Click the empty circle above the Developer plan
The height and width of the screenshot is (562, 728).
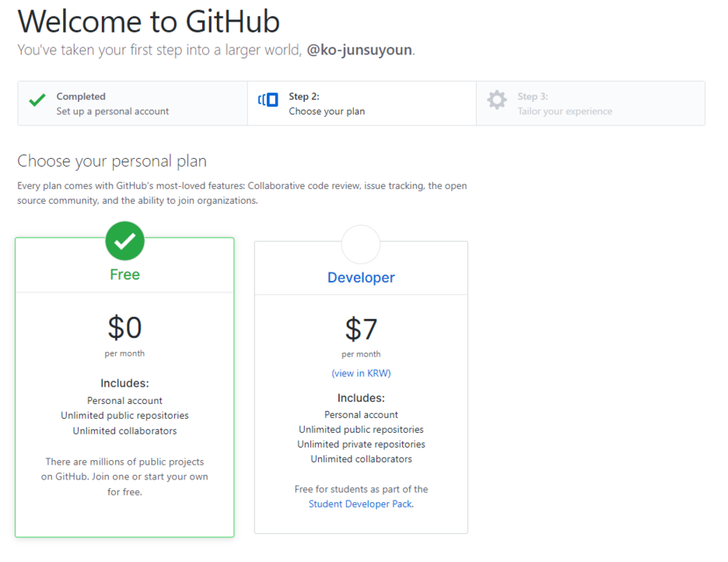coord(360,242)
